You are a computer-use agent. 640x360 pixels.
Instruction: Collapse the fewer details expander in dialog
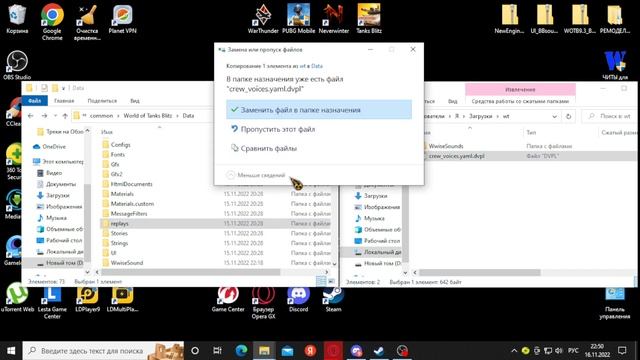[x=256, y=175]
